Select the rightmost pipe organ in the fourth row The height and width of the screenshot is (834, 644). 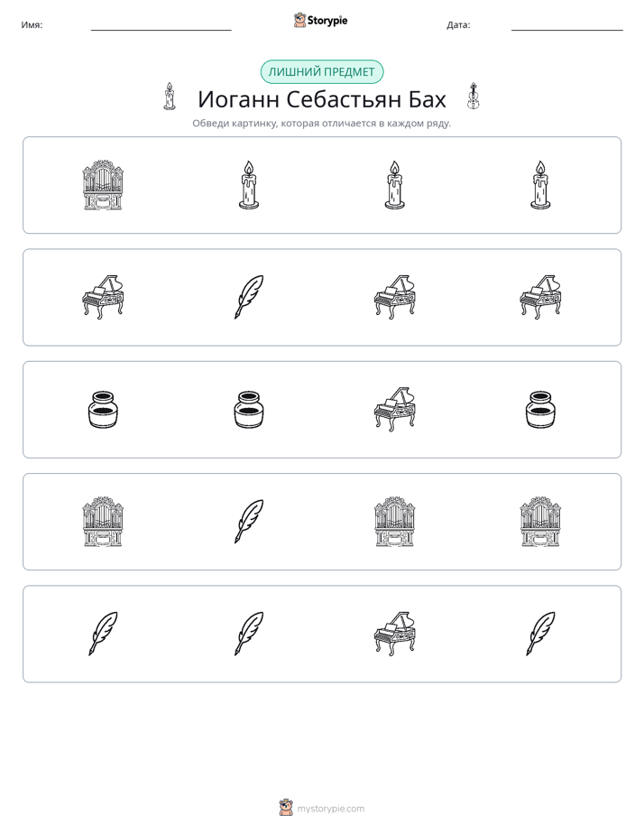tap(540, 522)
